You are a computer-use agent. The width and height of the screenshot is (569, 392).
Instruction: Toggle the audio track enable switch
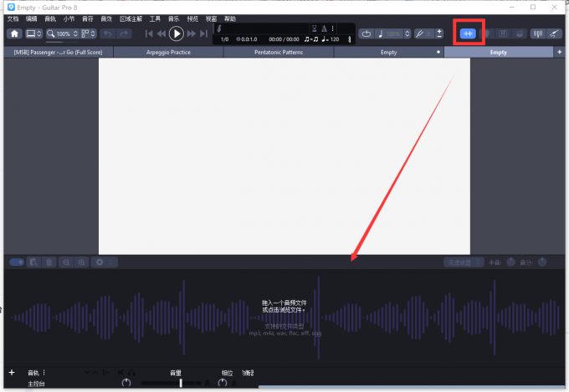coord(16,262)
